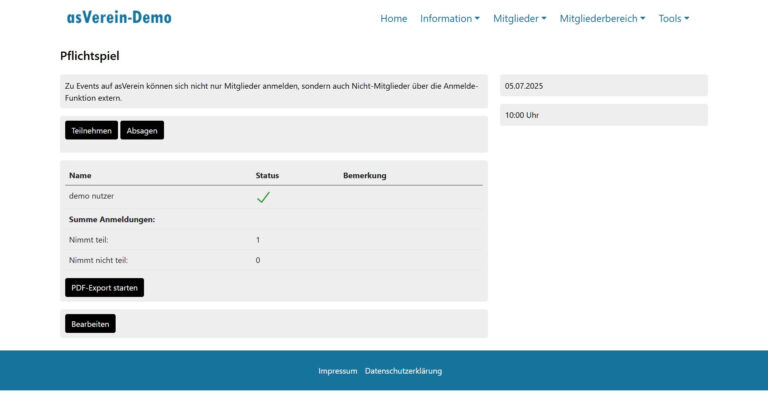Click the Status column header
This screenshot has height=396, width=768.
(x=267, y=175)
